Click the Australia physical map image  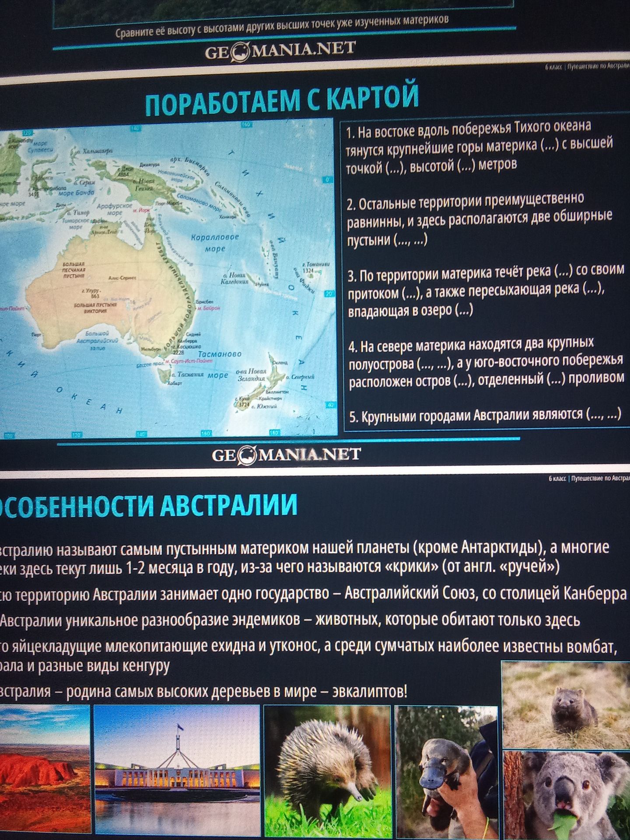168,279
